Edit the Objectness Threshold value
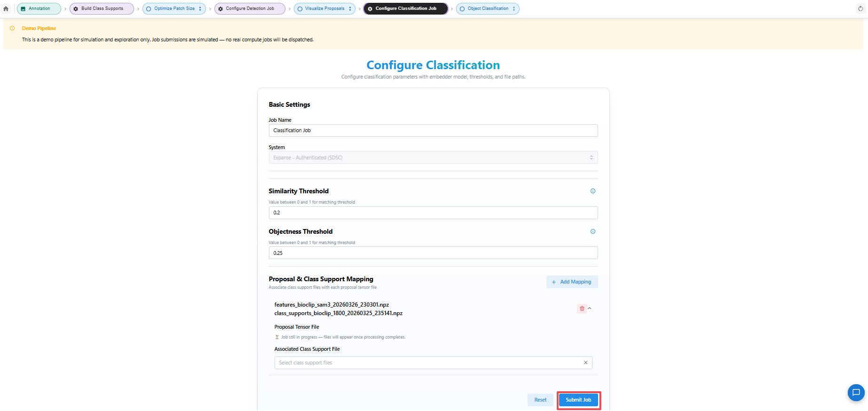 point(433,253)
